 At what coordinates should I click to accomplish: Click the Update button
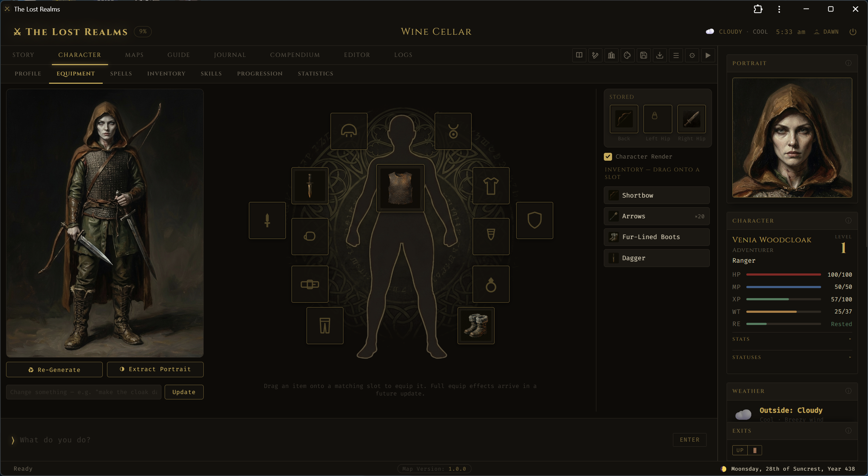(184, 392)
